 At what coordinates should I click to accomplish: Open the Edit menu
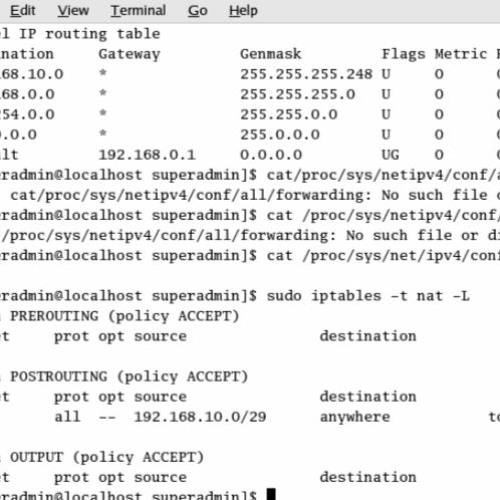click(22, 11)
